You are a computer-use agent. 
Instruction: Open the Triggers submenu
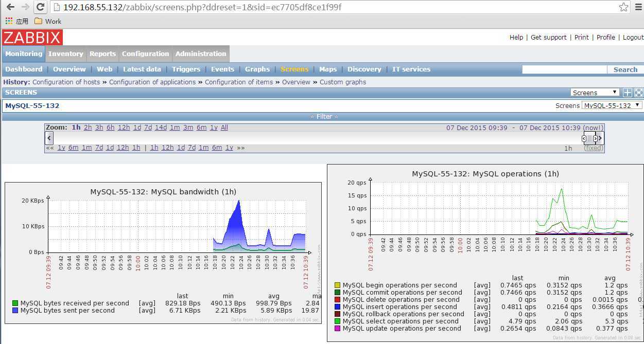coord(186,69)
